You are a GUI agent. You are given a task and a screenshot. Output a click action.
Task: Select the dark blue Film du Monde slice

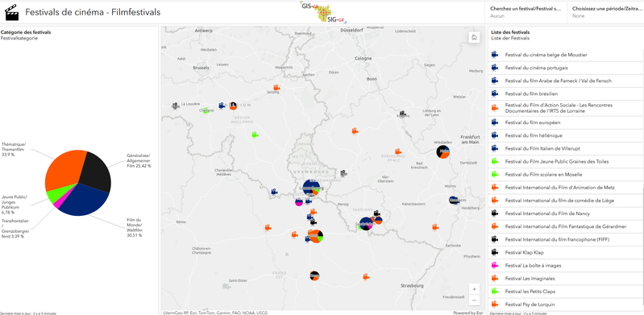[84, 200]
